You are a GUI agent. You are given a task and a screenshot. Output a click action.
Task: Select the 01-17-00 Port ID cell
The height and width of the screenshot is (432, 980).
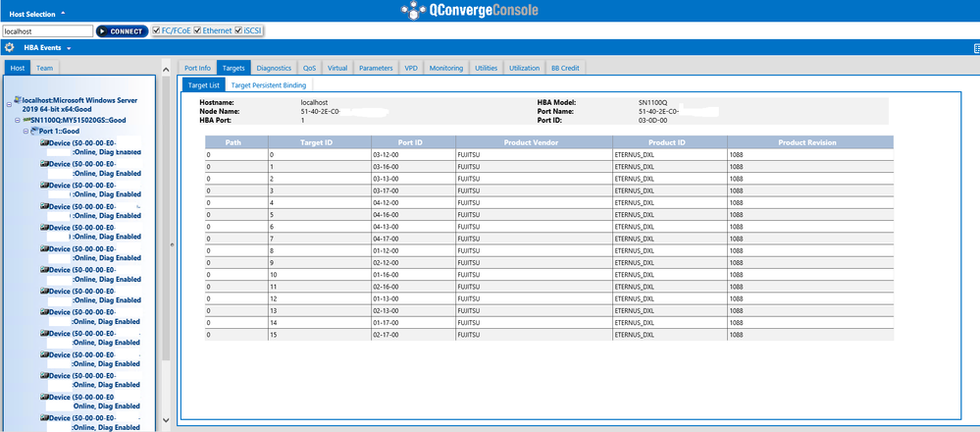413,323
